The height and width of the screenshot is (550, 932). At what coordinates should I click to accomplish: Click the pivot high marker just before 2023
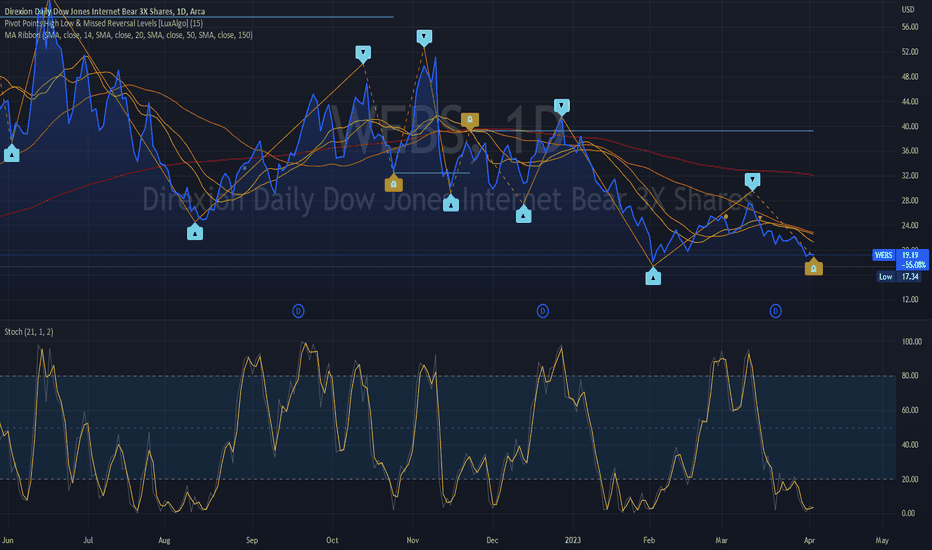561,106
